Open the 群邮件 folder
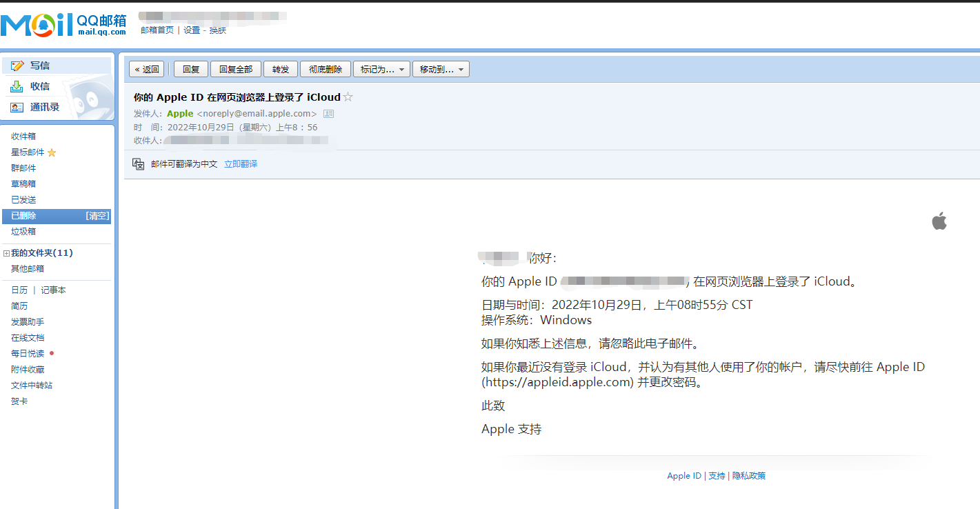 tap(23, 168)
